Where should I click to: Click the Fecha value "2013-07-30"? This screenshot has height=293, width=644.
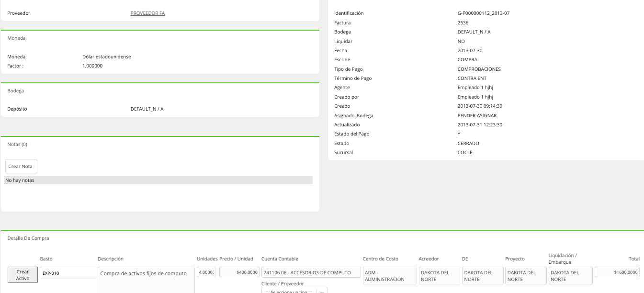pos(470,50)
